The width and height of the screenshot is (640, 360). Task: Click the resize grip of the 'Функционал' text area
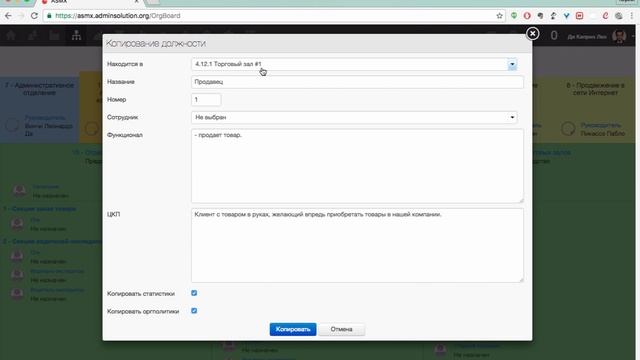coord(521,200)
